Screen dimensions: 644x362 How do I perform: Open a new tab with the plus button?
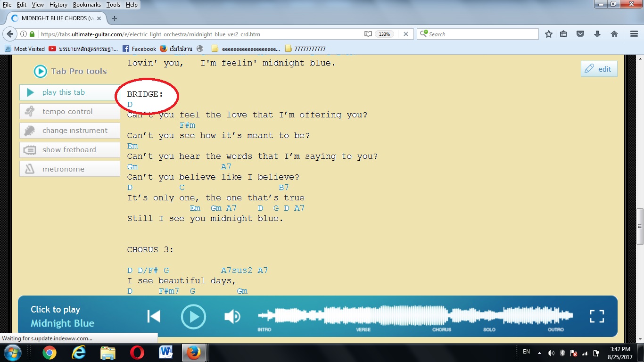[114, 18]
